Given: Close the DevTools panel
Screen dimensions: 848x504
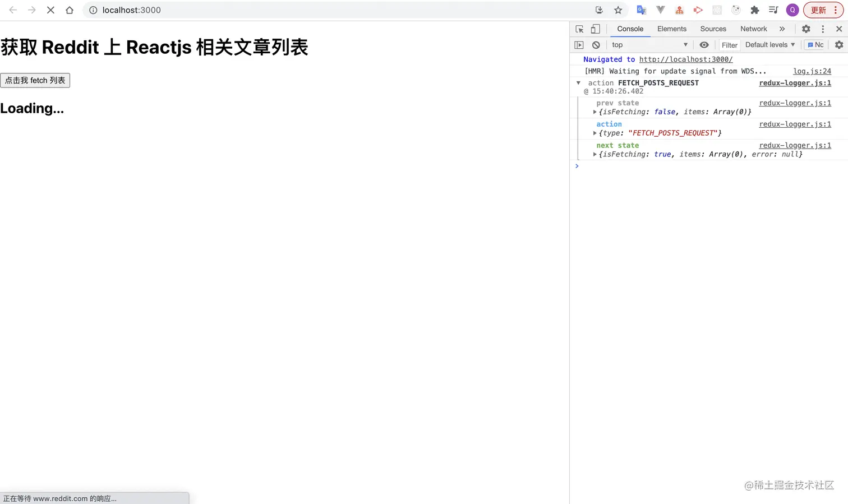Looking at the screenshot, I should [839, 29].
